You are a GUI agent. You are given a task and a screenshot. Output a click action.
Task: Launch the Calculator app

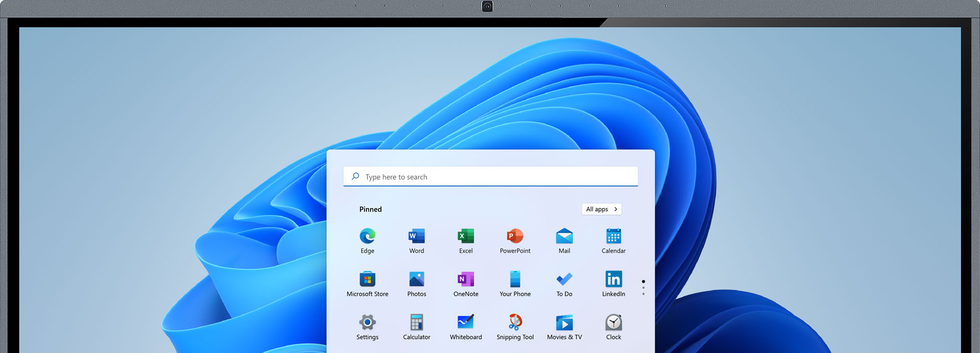click(x=416, y=327)
